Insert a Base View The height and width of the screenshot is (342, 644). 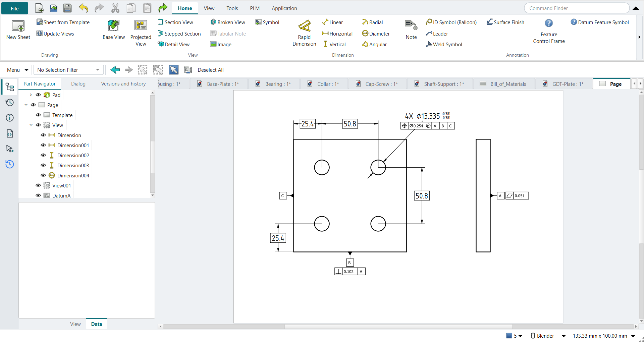click(x=114, y=30)
